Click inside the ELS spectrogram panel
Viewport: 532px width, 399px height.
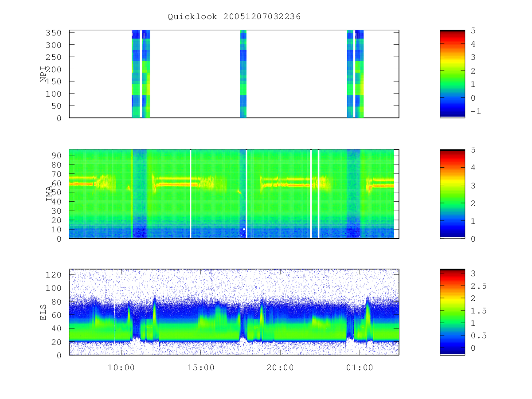234,312
